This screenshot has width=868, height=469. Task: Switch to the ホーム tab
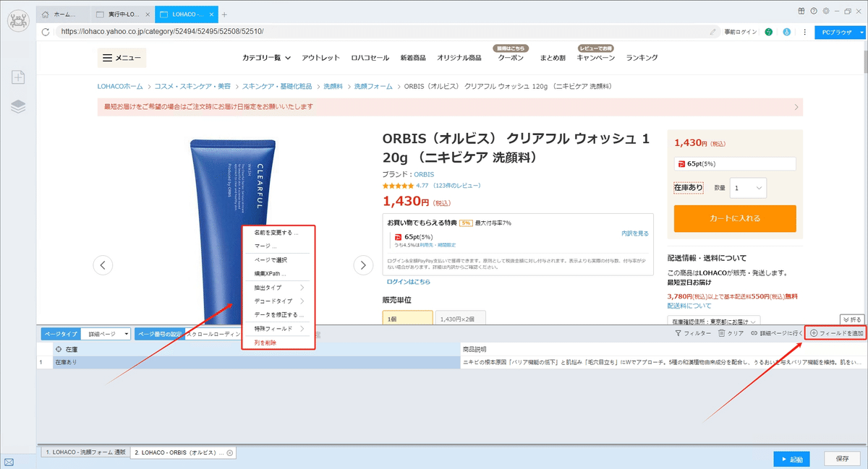click(64, 14)
